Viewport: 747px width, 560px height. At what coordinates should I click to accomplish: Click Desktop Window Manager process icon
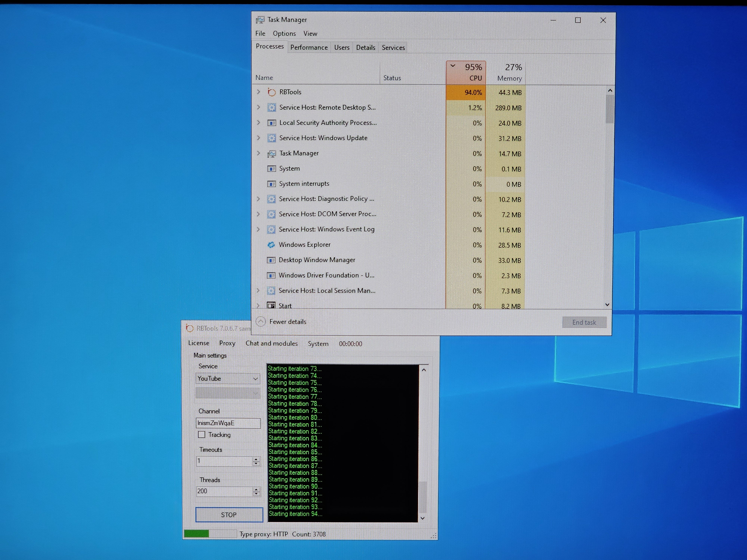pyautogui.click(x=271, y=260)
